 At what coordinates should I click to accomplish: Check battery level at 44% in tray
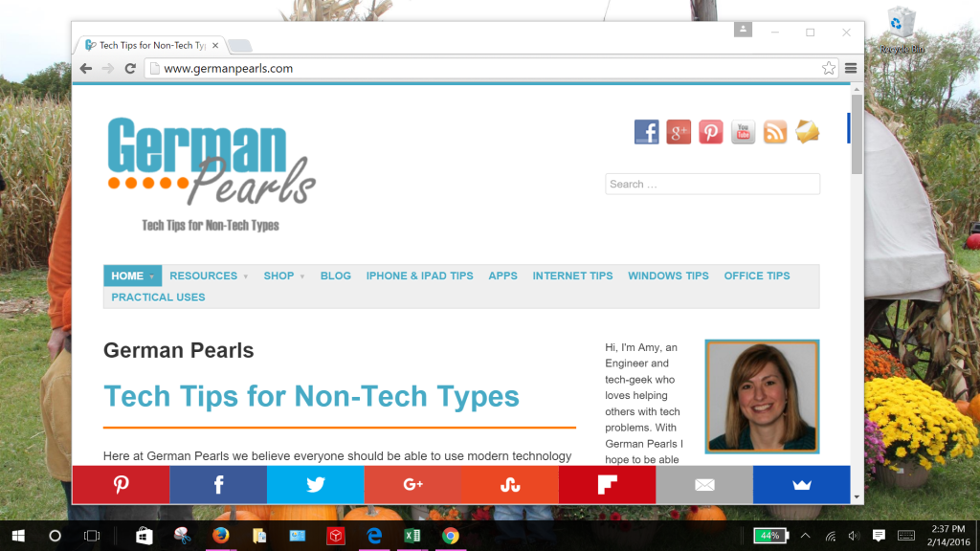pyautogui.click(x=768, y=536)
